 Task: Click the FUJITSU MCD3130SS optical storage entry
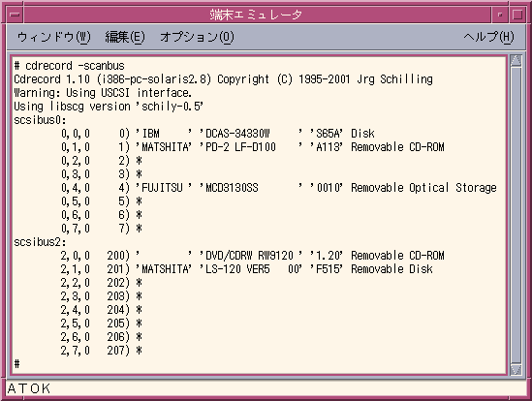pos(279,188)
